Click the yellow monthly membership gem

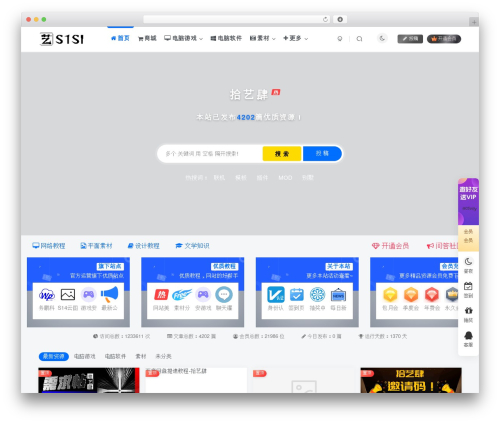point(390,295)
